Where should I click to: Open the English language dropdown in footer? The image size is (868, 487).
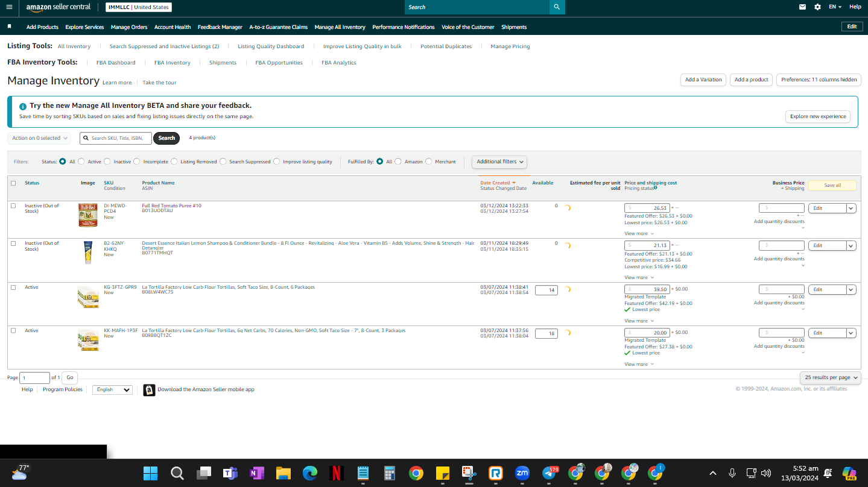pyautogui.click(x=112, y=390)
